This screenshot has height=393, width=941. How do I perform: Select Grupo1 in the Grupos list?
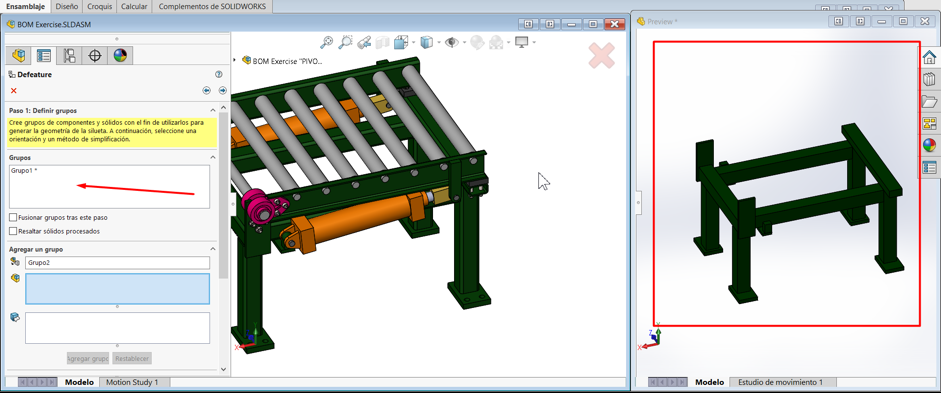(x=23, y=171)
